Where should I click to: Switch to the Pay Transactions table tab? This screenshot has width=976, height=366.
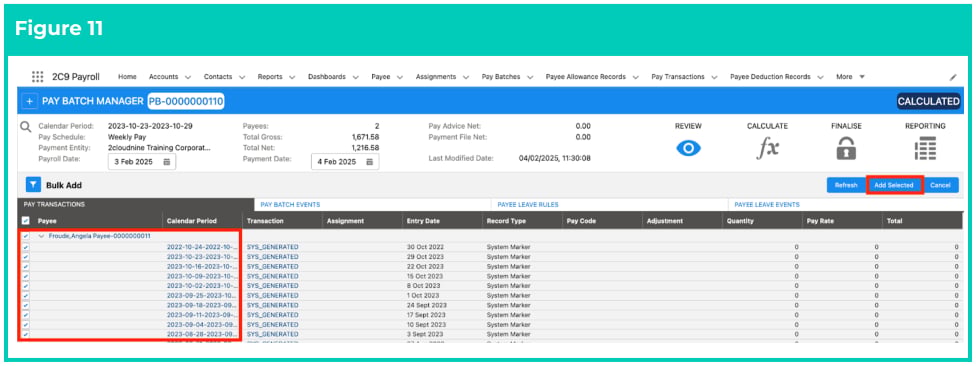(x=135, y=204)
